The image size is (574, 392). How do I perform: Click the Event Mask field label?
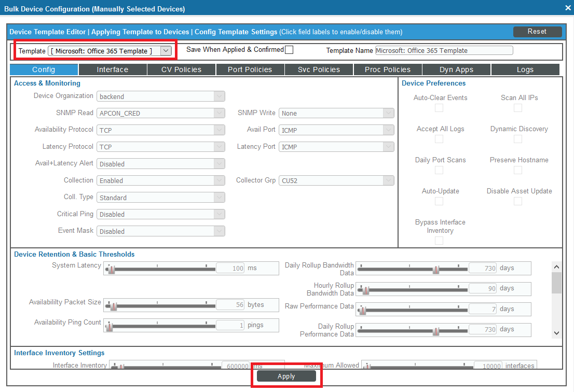click(76, 230)
